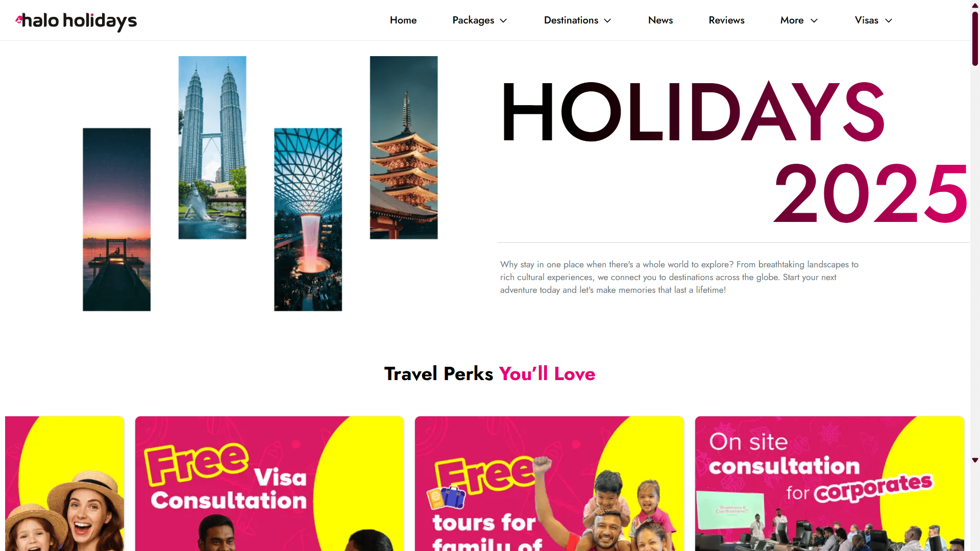Open the Visas dropdown chevron
Viewport: 980px width, 551px height.
[x=889, y=20]
